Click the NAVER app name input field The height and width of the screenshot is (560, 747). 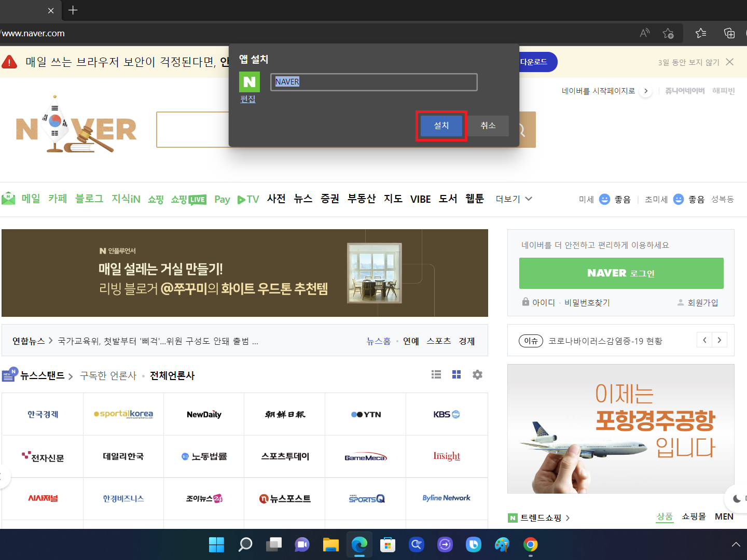point(374,82)
